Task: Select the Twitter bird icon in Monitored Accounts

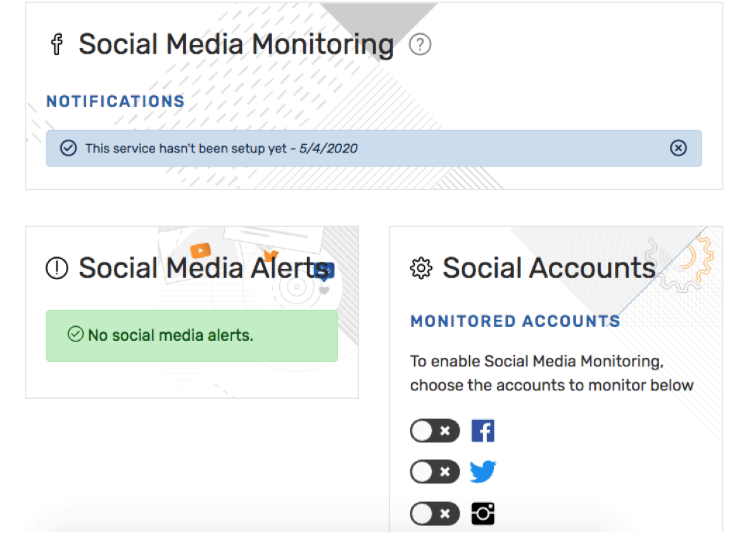Action: [482, 472]
